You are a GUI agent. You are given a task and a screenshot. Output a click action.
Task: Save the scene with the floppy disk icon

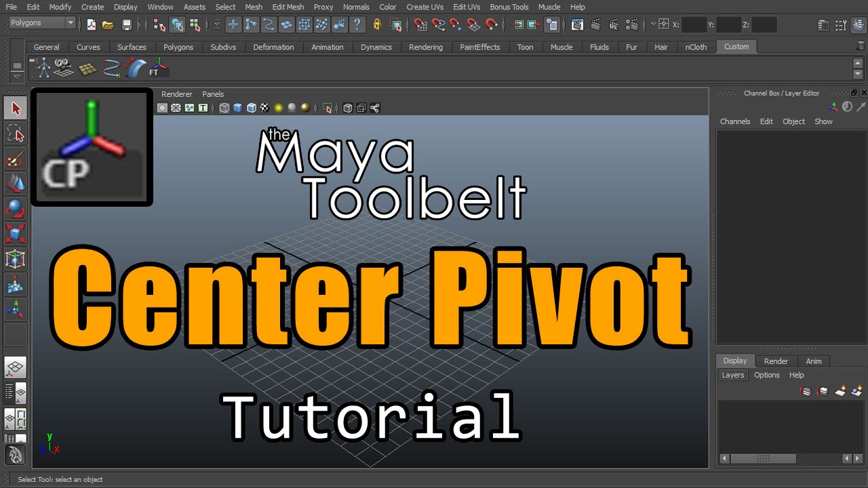(x=126, y=24)
